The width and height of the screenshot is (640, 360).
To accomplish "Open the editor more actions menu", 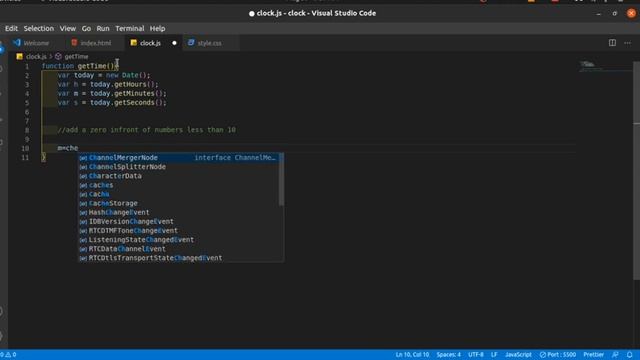I will pyautogui.click(x=627, y=43).
